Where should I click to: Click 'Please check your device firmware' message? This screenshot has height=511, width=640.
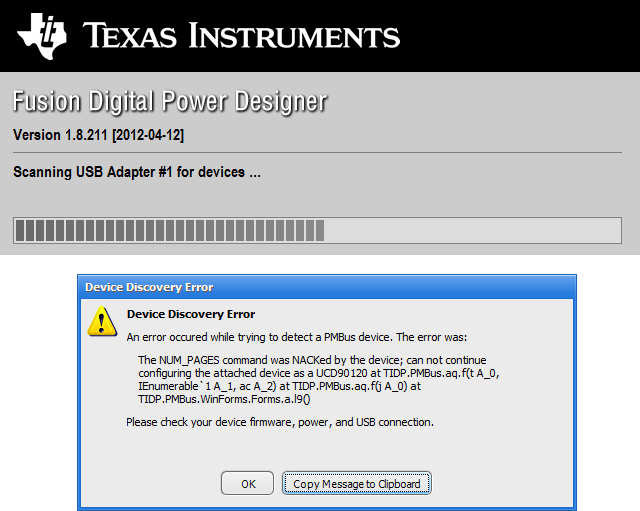pyautogui.click(x=280, y=422)
